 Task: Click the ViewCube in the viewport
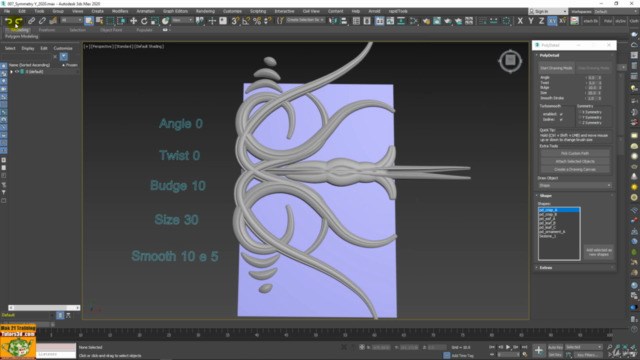(x=510, y=61)
